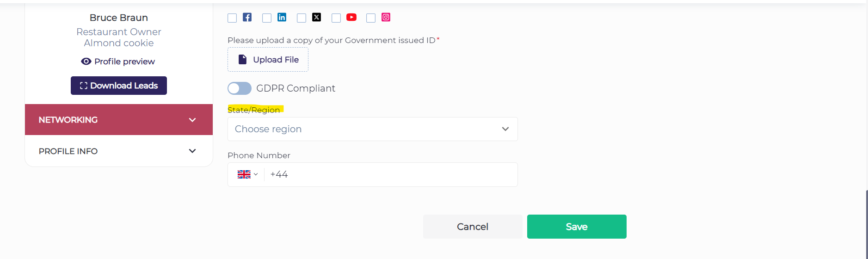Viewport: 868px width, 259px height.
Task: Click the UK flag icon
Action: coord(244,174)
